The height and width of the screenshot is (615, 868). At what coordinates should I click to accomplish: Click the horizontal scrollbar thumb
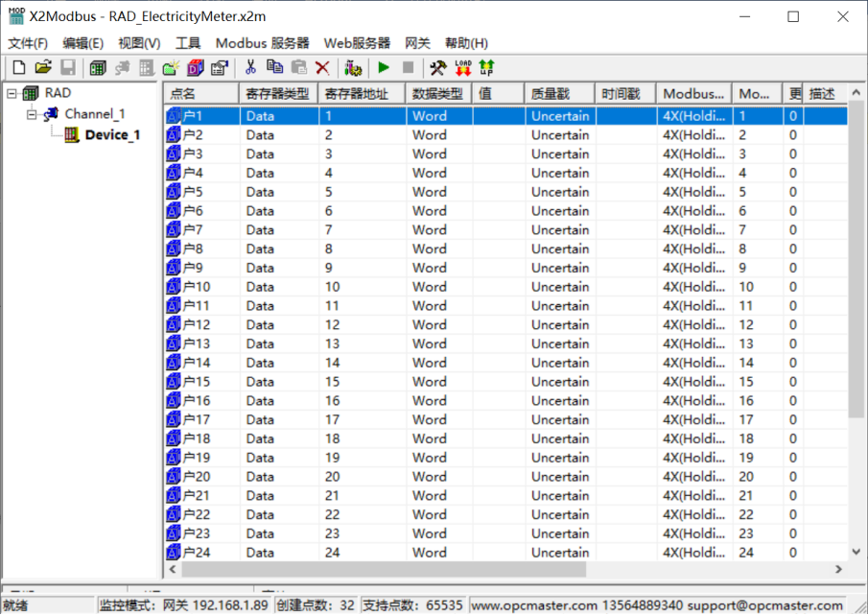pos(384,569)
